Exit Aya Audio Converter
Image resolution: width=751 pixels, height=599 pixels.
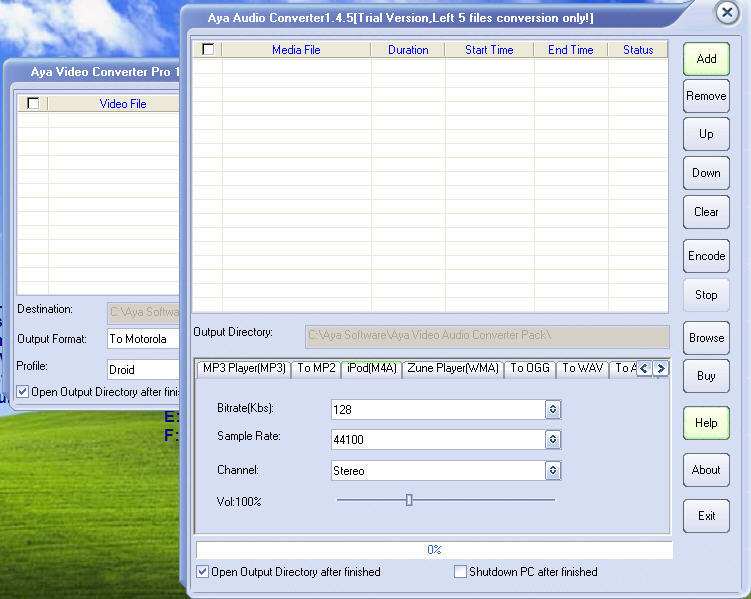tap(706, 516)
